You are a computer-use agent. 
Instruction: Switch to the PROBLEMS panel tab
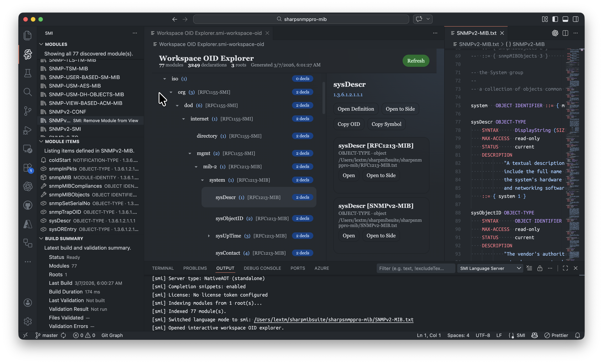(x=195, y=268)
